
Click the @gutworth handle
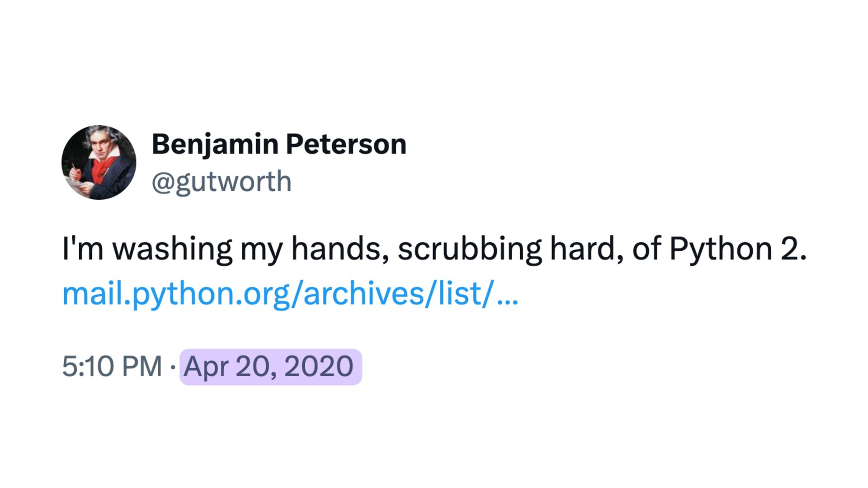click(x=222, y=182)
